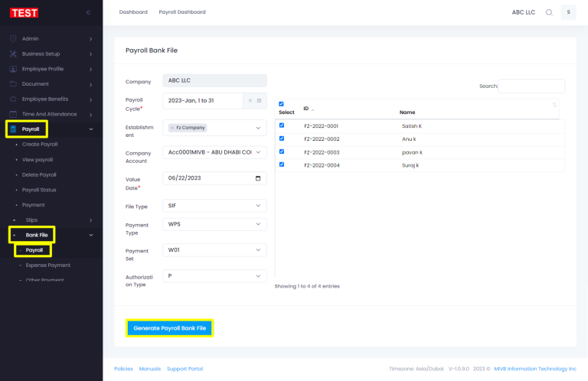
Task: Click employee name Suraj k
Action: click(x=410, y=165)
